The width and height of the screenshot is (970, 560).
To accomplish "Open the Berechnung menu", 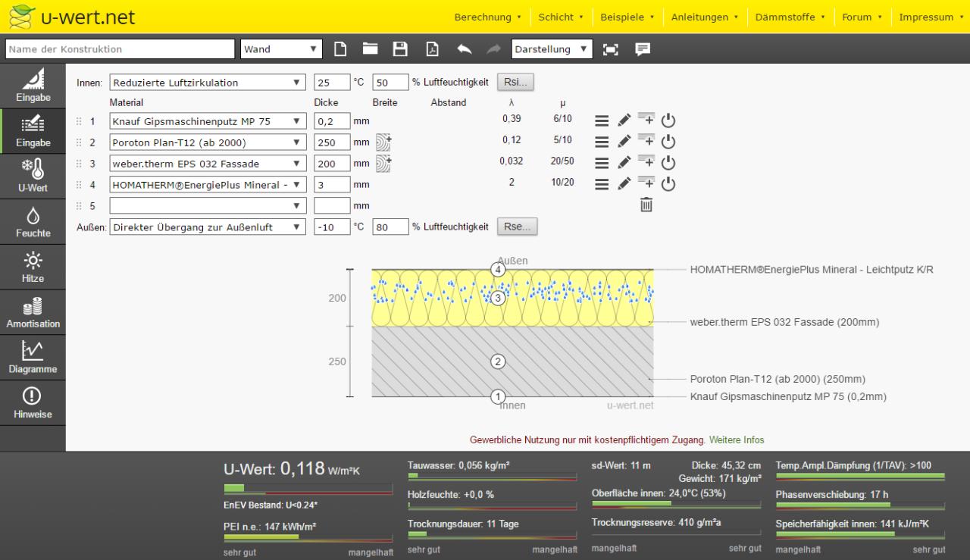I will [487, 17].
